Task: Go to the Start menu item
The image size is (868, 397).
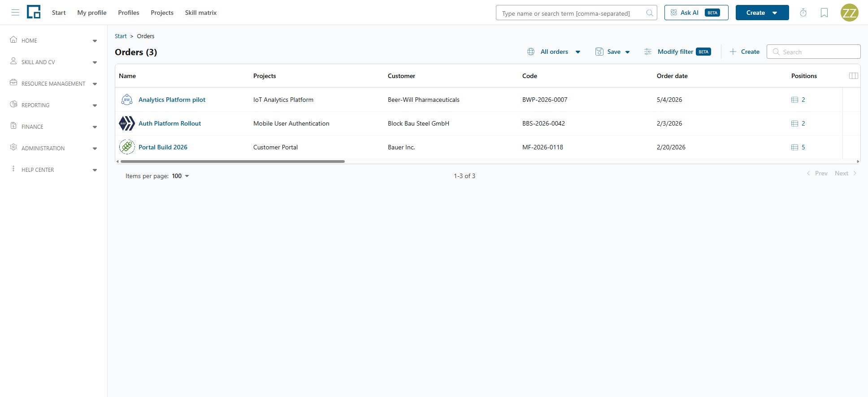Action: tap(59, 13)
